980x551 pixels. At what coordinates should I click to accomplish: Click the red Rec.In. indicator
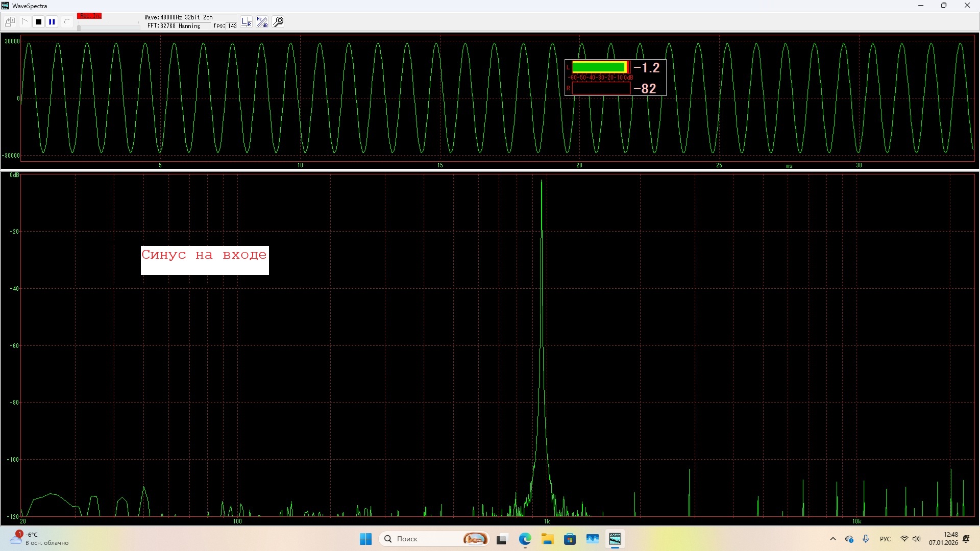[89, 16]
